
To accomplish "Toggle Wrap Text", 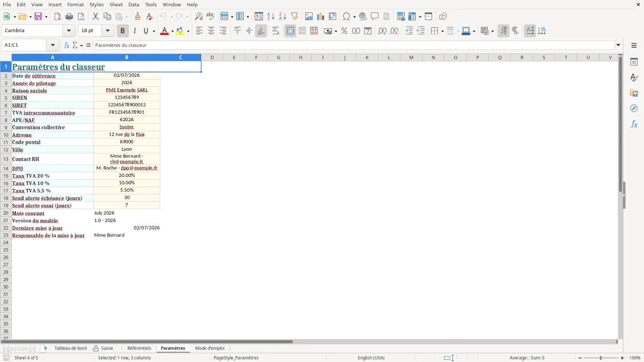I will 276,31.
